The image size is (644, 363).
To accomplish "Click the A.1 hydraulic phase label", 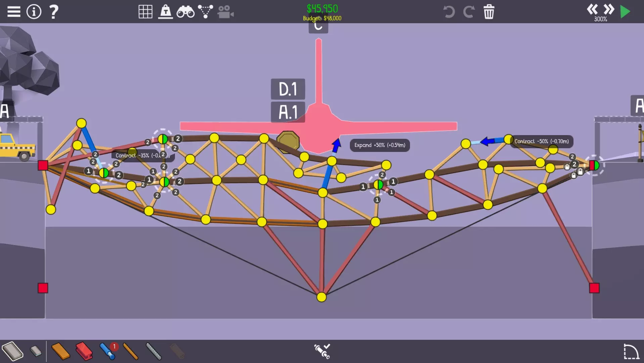I will pos(288,112).
